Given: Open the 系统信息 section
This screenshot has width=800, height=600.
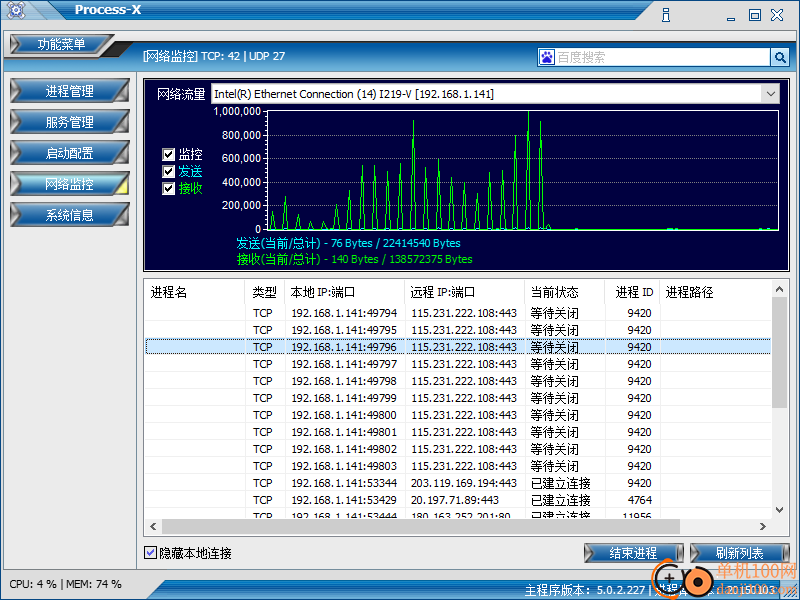Looking at the screenshot, I should [69, 215].
